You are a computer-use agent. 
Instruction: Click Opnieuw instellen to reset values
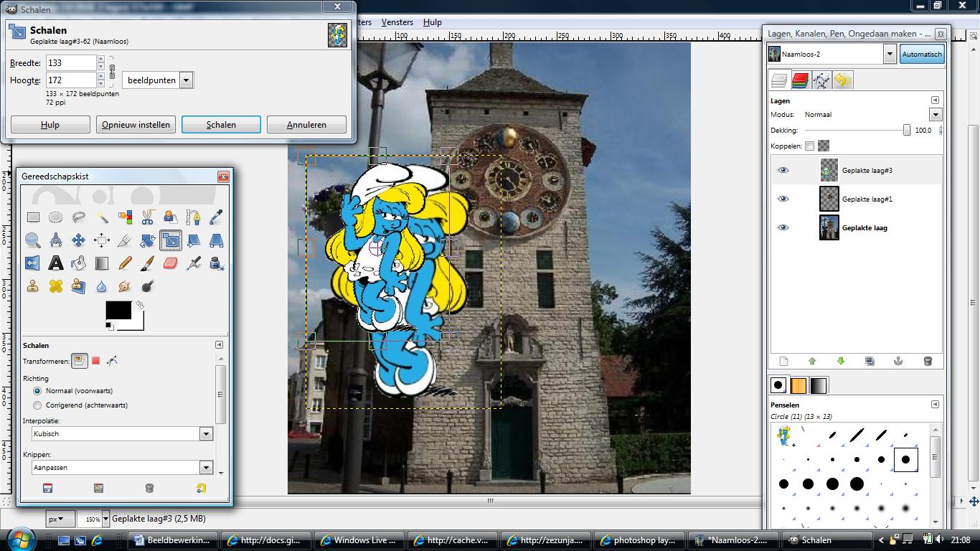136,124
